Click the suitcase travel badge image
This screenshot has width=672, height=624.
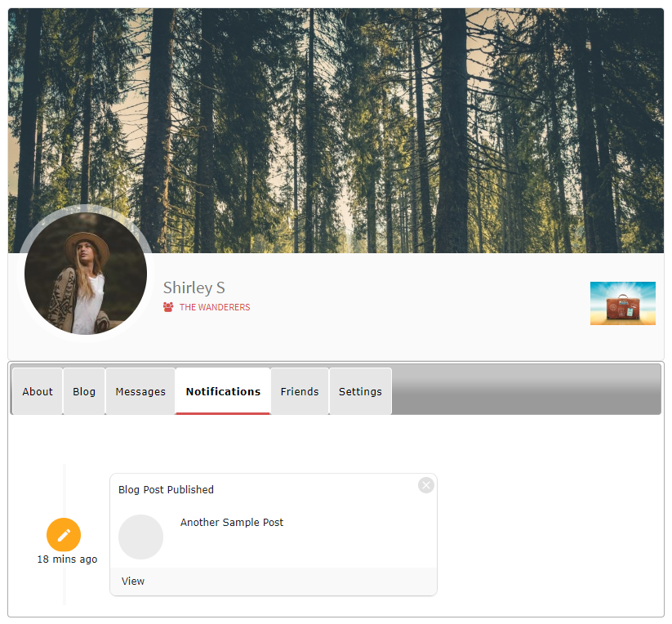pyautogui.click(x=622, y=303)
